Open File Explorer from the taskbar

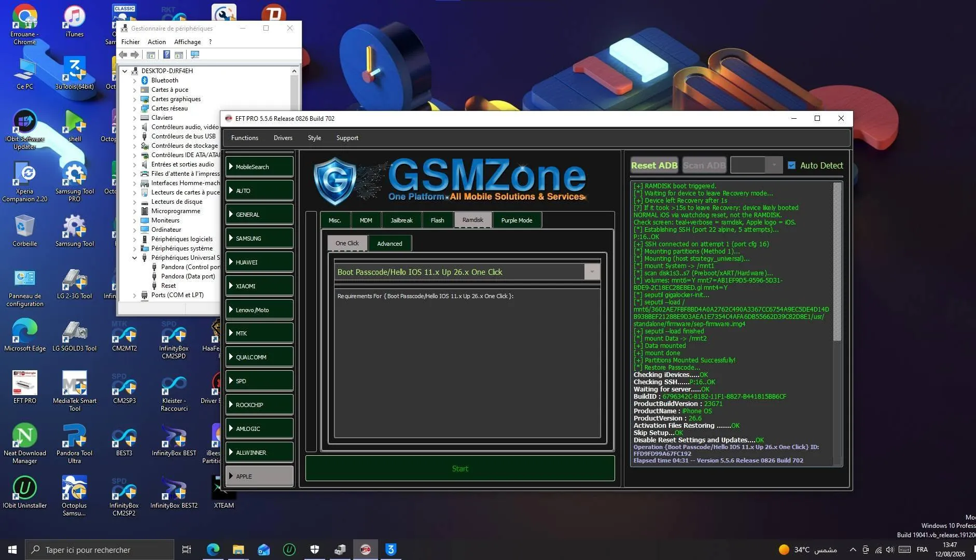pyautogui.click(x=238, y=550)
